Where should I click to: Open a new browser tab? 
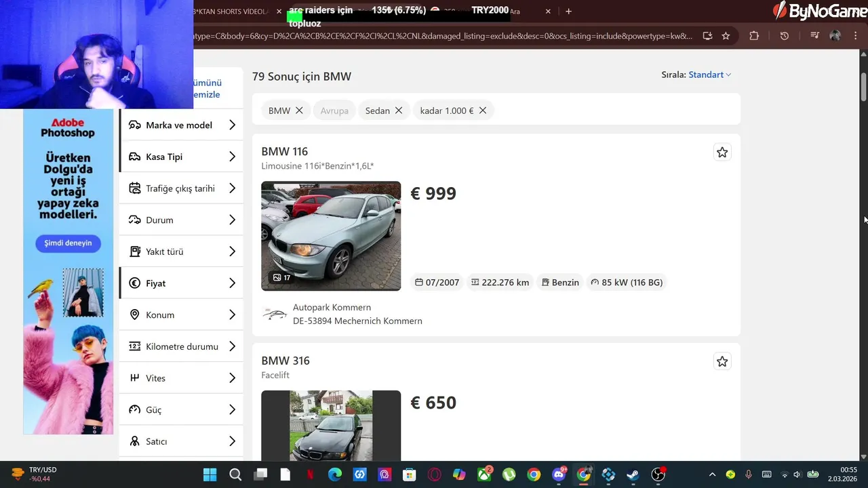(x=568, y=11)
